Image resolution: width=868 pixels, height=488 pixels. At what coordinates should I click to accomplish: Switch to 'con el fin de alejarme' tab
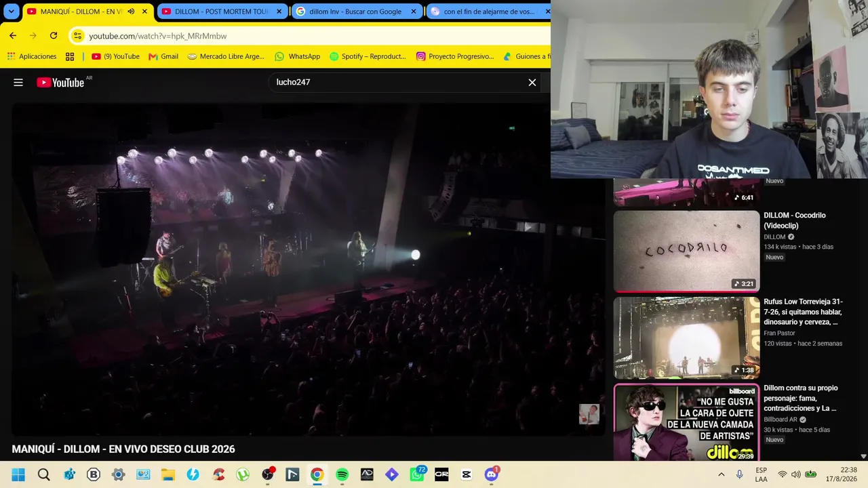click(489, 12)
